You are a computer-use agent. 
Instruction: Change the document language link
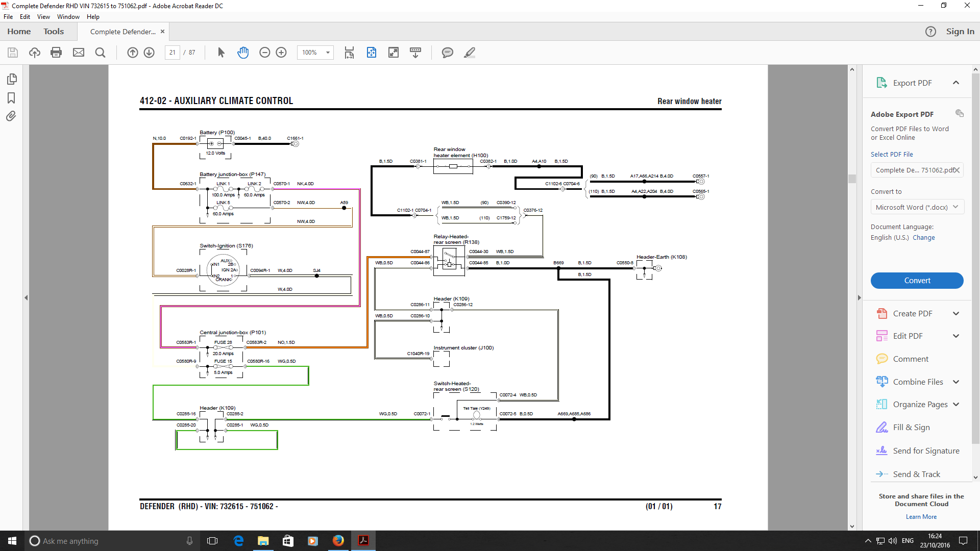(x=924, y=238)
